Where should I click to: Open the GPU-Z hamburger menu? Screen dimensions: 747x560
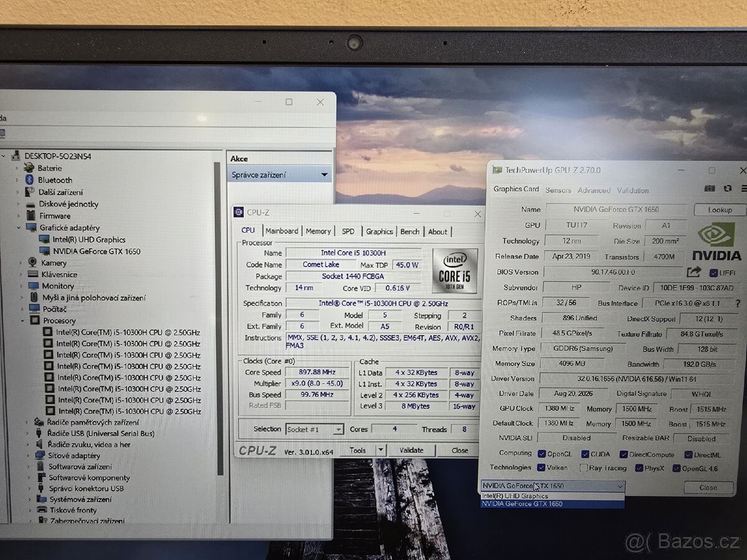(744, 188)
